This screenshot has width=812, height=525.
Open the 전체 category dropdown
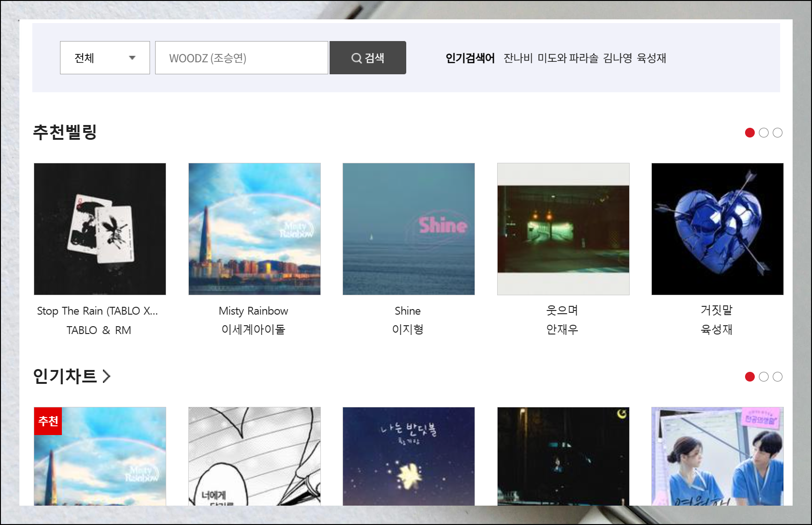(x=105, y=58)
